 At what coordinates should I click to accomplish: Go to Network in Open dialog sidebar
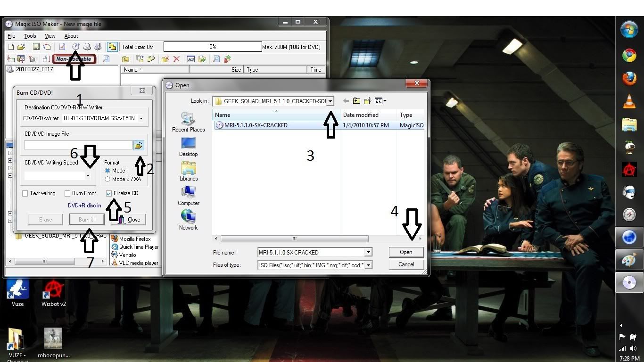188,220
